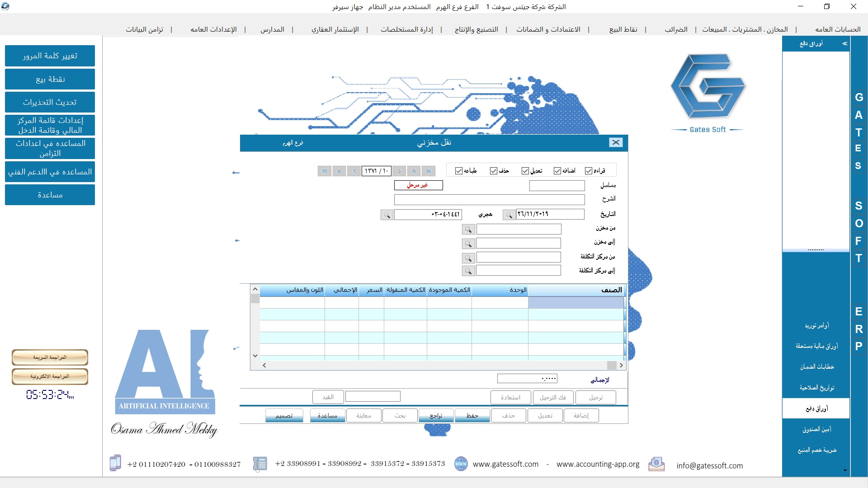
Task: Click the نقطة بيع sidebar button
Action: pos(50,79)
